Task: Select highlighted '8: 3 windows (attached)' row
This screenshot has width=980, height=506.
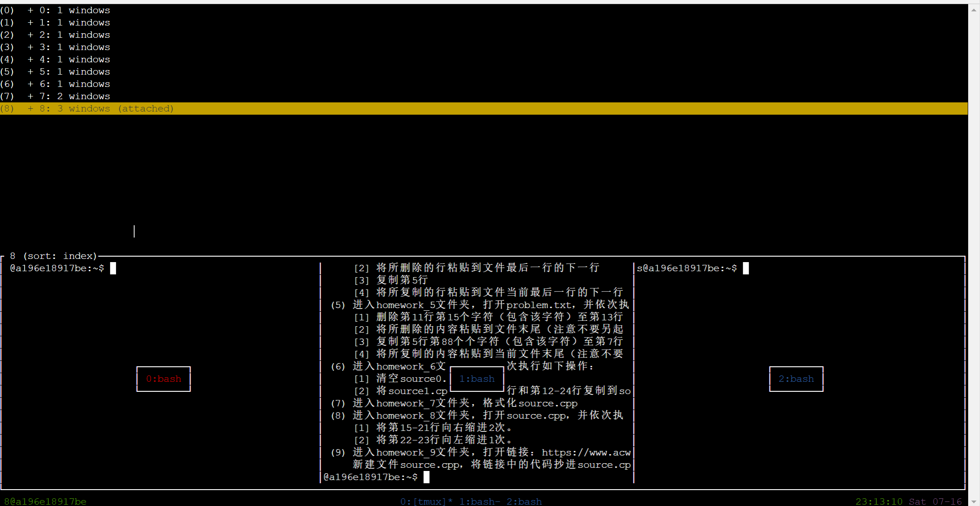Action: (x=484, y=108)
